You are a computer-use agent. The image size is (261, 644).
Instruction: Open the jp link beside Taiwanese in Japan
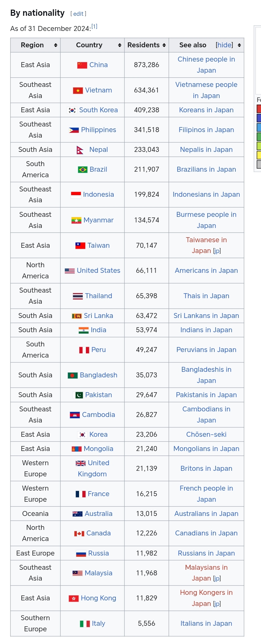click(x=217, y=251)
